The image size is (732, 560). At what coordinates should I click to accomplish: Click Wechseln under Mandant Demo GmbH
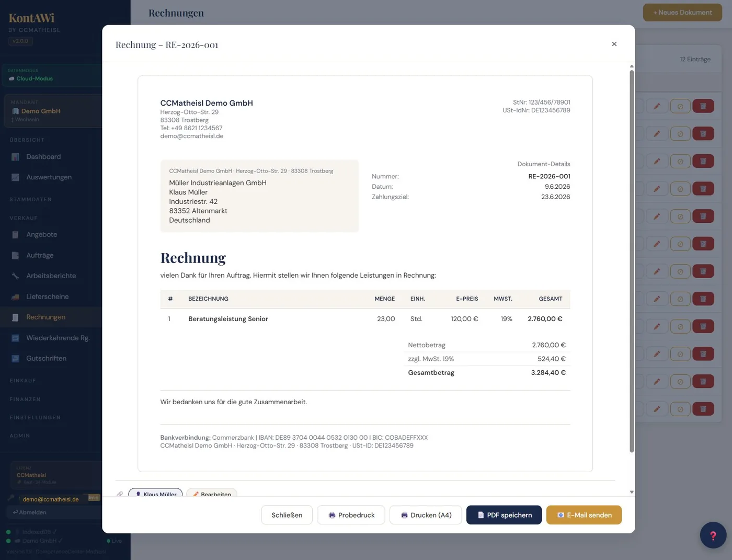pos(25,120)
